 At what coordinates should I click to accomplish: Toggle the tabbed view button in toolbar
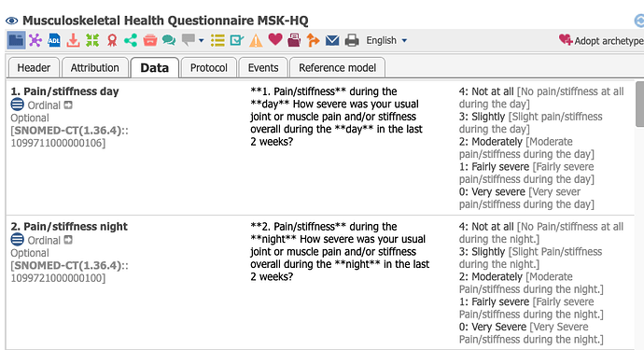click(x=16, y=40)
